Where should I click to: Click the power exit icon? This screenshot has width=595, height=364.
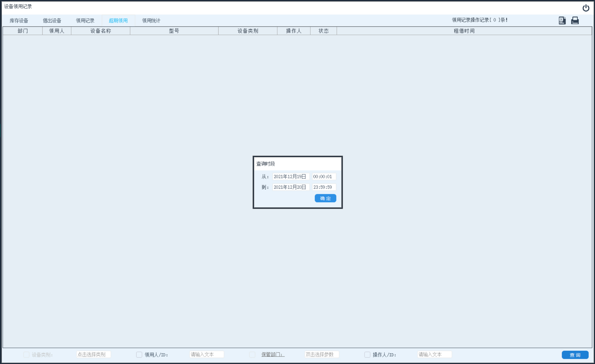(x=586, y=8)
